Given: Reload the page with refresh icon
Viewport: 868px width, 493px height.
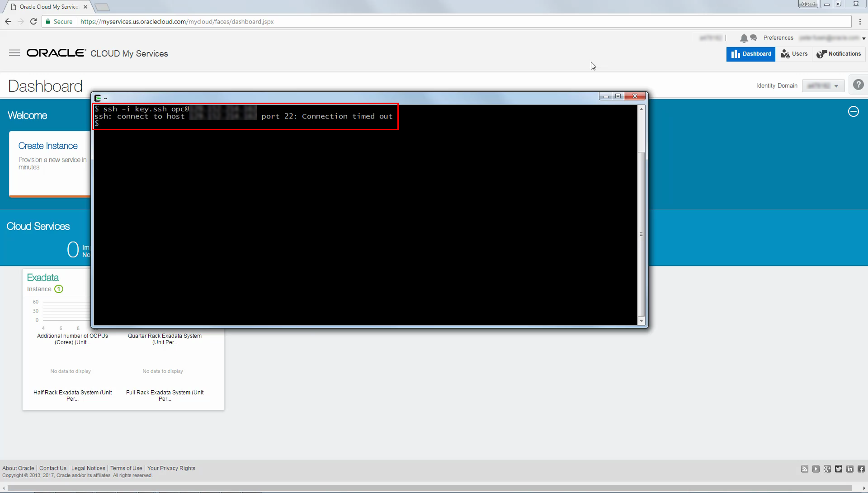Looking at the screenshot, I should [33, 21].
